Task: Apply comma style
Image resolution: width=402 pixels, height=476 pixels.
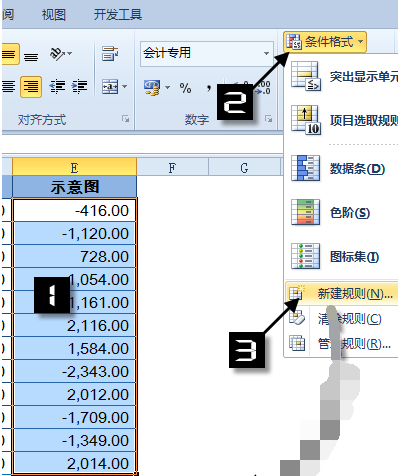Action: [x=209, y=88]
